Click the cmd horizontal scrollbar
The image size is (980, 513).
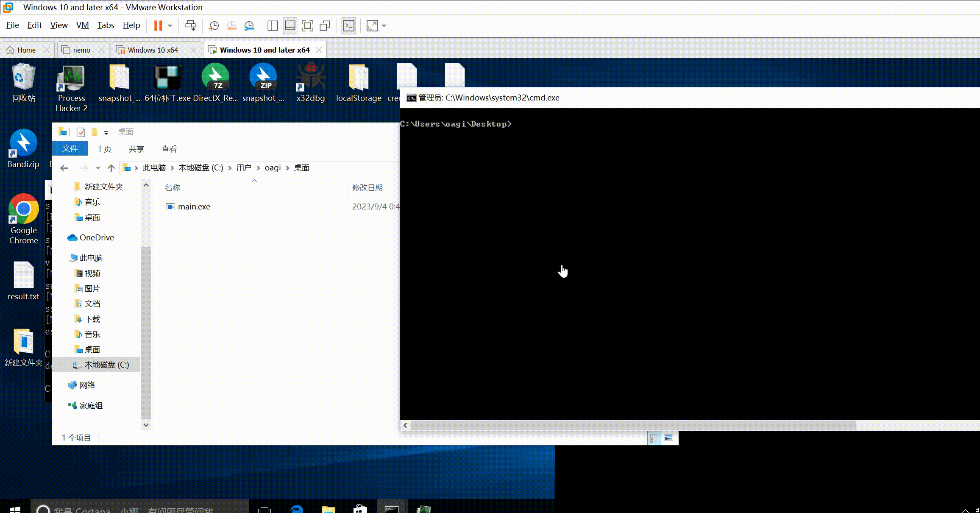pos(632,425)
